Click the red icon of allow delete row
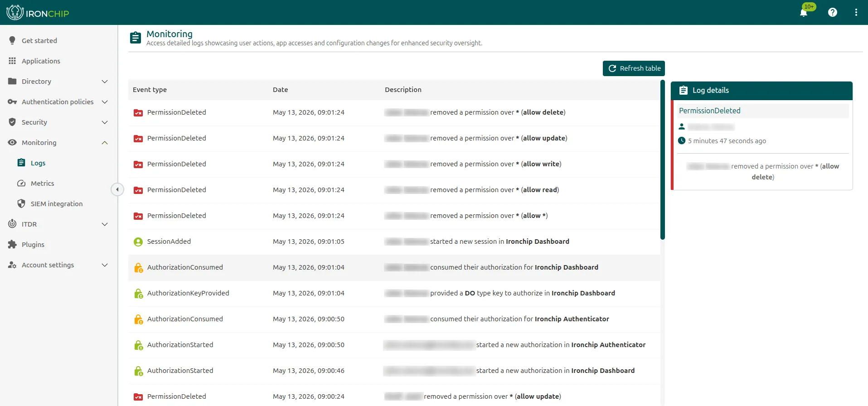868x406 pixels. 138,113
